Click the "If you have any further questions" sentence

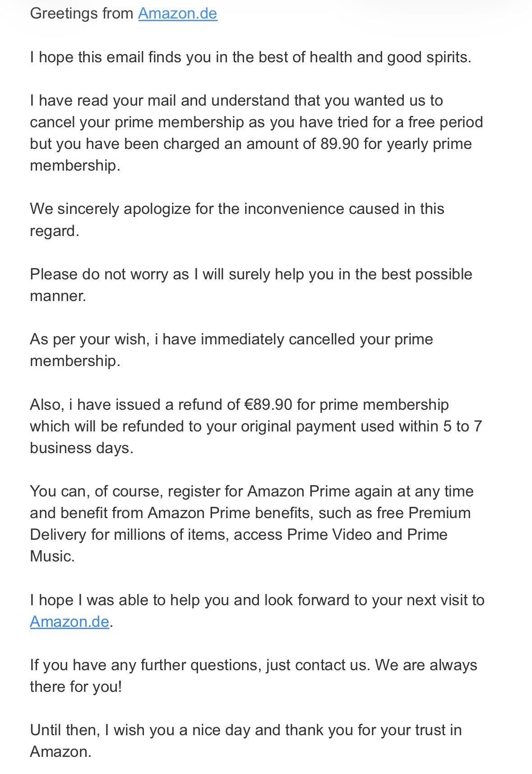tap(253, 665)
